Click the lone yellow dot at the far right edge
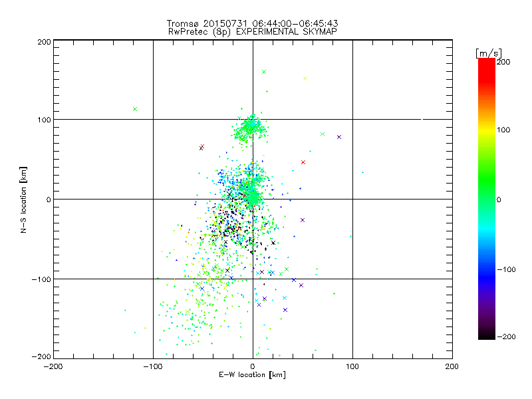532x399 pixels. (x=422, y=120)
